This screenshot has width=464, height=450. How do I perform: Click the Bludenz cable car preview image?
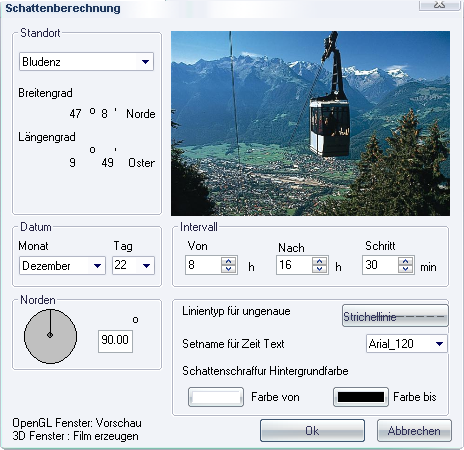[x=310, y=123]
